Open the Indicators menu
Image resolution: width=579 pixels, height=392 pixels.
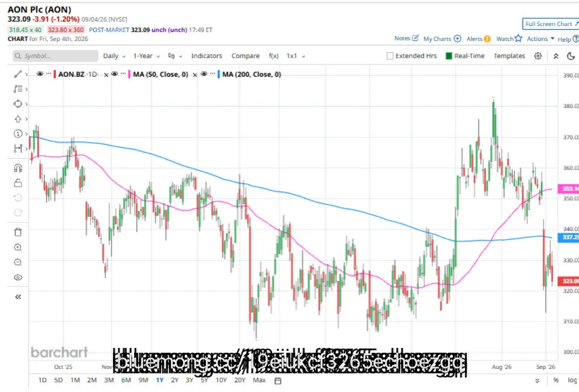pyautogui.click(x=206, y=56)
